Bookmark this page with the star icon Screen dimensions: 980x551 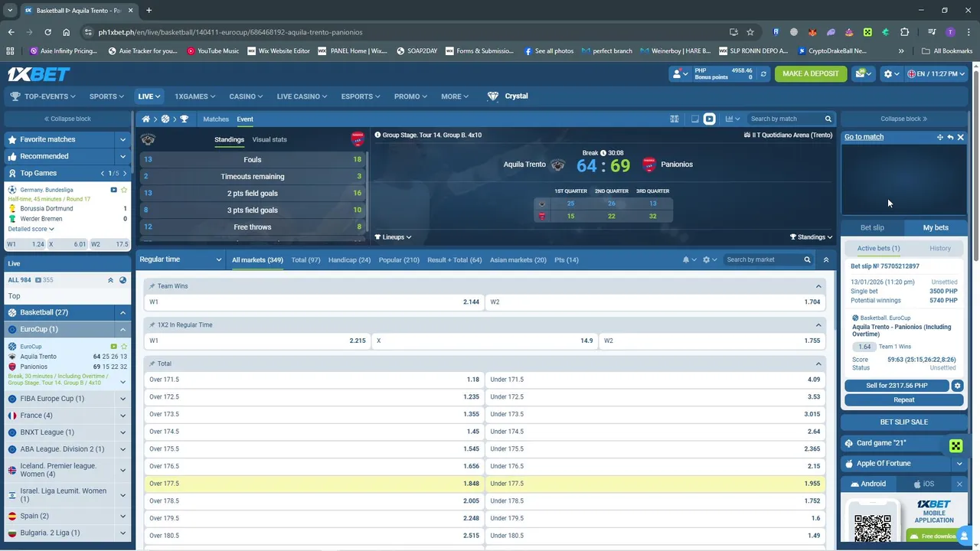click(750, 32)
